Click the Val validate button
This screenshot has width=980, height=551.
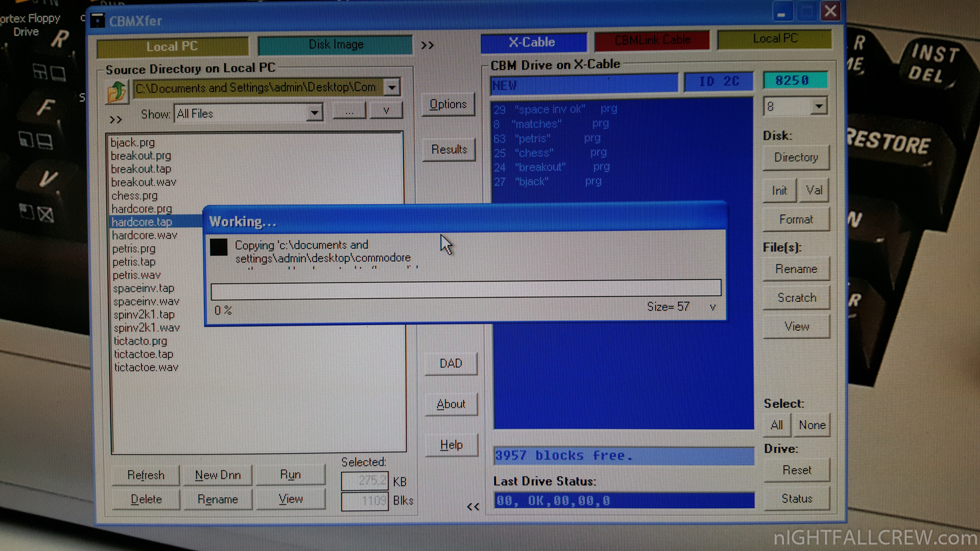[x=814, y=190]
